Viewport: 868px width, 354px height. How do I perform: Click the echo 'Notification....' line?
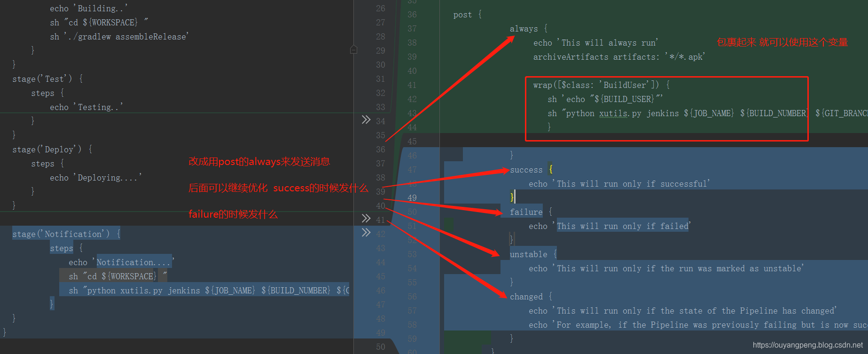coord(122,262)
